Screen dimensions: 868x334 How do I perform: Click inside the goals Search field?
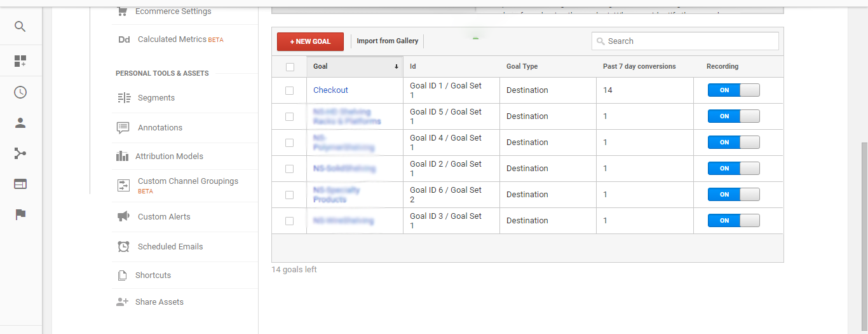coord(689,41)
